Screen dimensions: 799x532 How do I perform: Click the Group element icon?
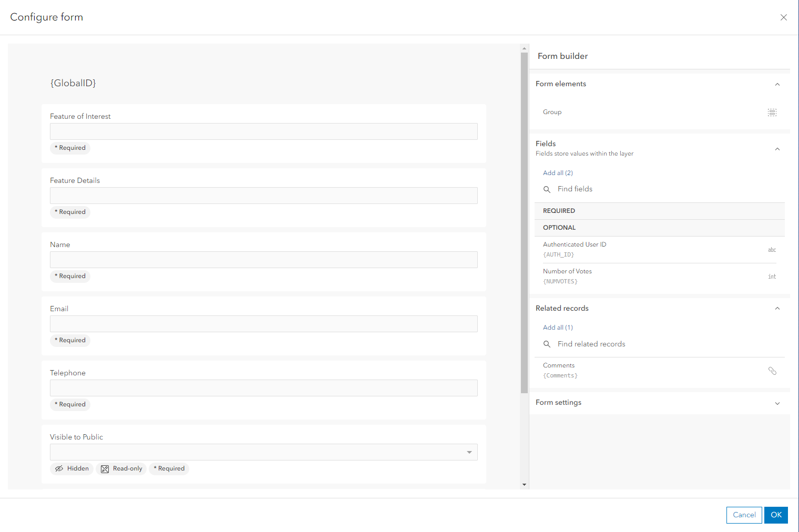[772, 112]
